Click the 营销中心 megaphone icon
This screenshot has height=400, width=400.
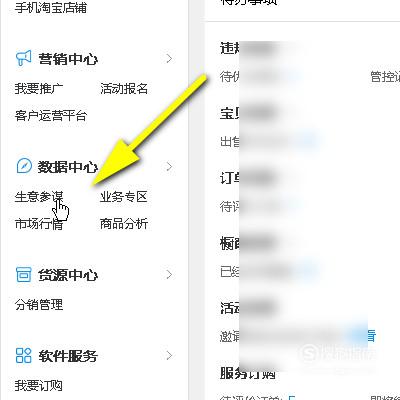point(24,58)
